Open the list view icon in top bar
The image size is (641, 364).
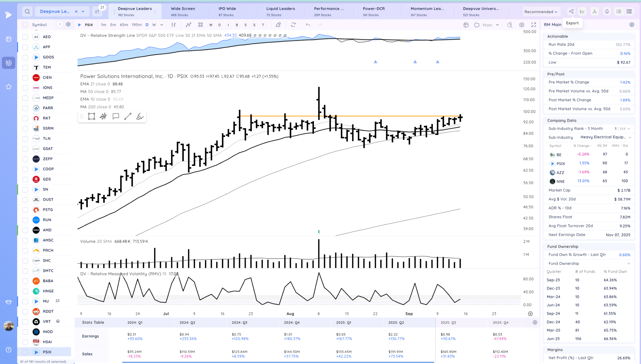(618, 12)
